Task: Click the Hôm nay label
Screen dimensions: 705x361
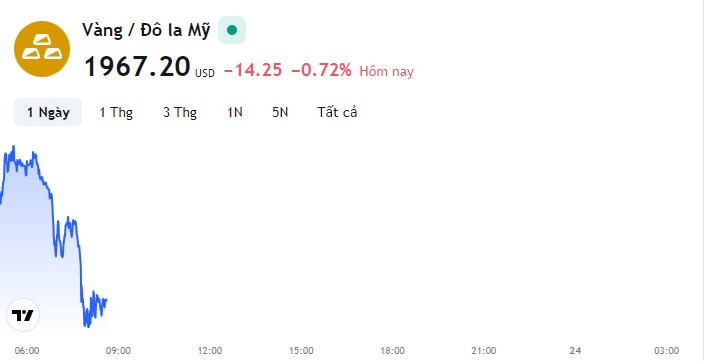Action: pos(386,71)
